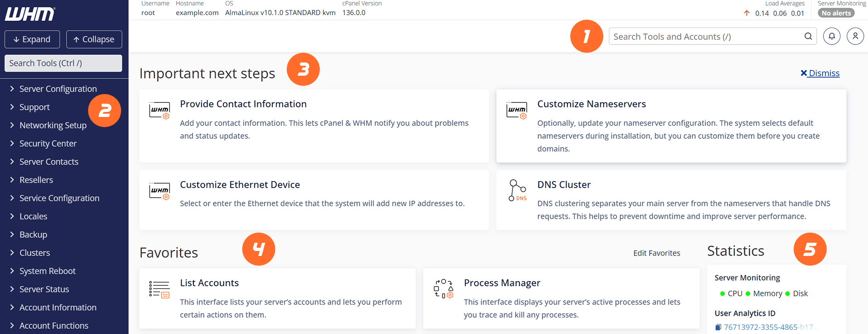Click the OS AlmaLinux text

[280, 13]
